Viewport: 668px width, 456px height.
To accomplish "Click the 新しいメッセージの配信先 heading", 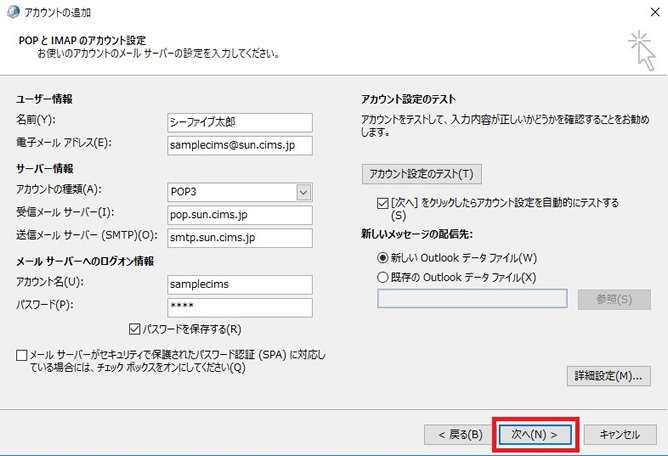I will [x=417, y=234].
